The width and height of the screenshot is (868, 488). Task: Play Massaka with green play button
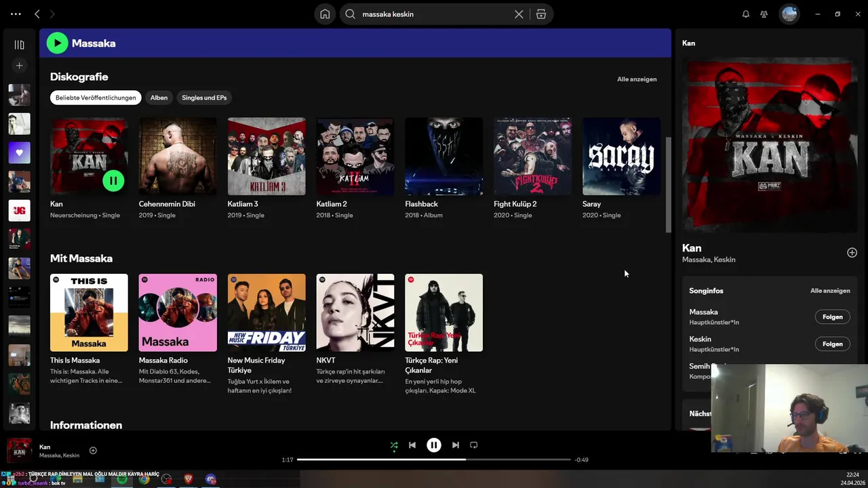point(57,43)
